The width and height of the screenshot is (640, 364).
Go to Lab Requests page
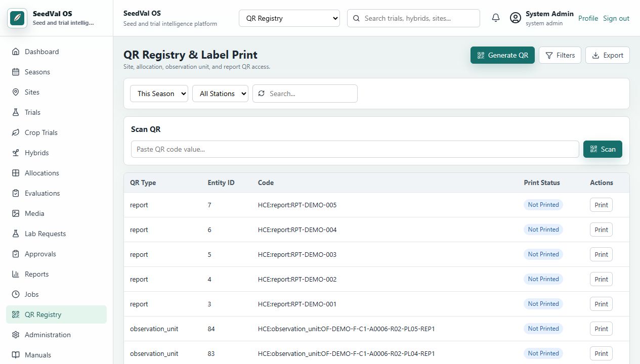tap(56, 234)
